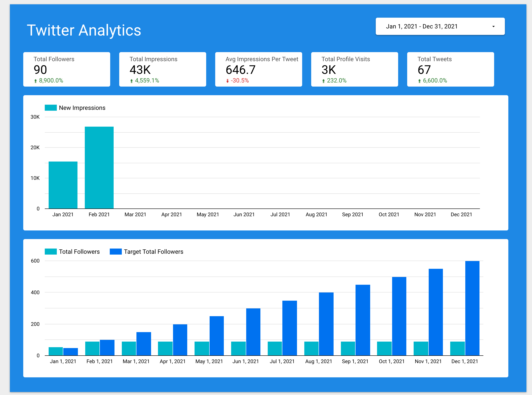Select the Total Impressions 43K scorecard
This screenshot has height=395, width=532.
tap(163, 69)
